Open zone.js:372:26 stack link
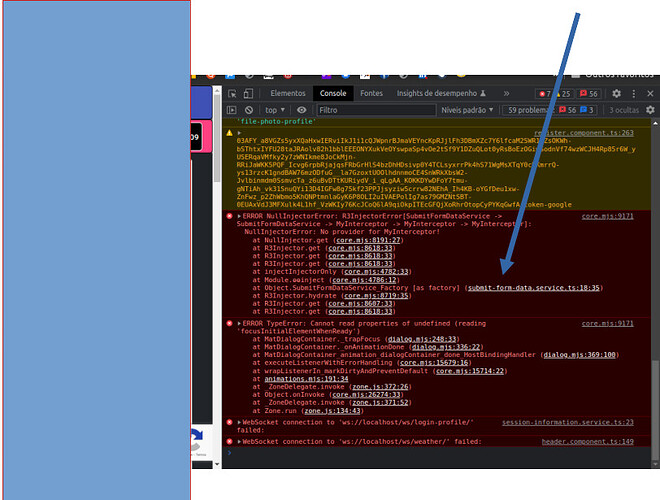 point(380,386)
